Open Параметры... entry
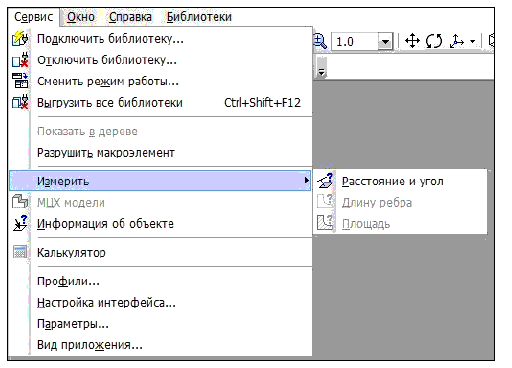 click(x=161, y=324)
